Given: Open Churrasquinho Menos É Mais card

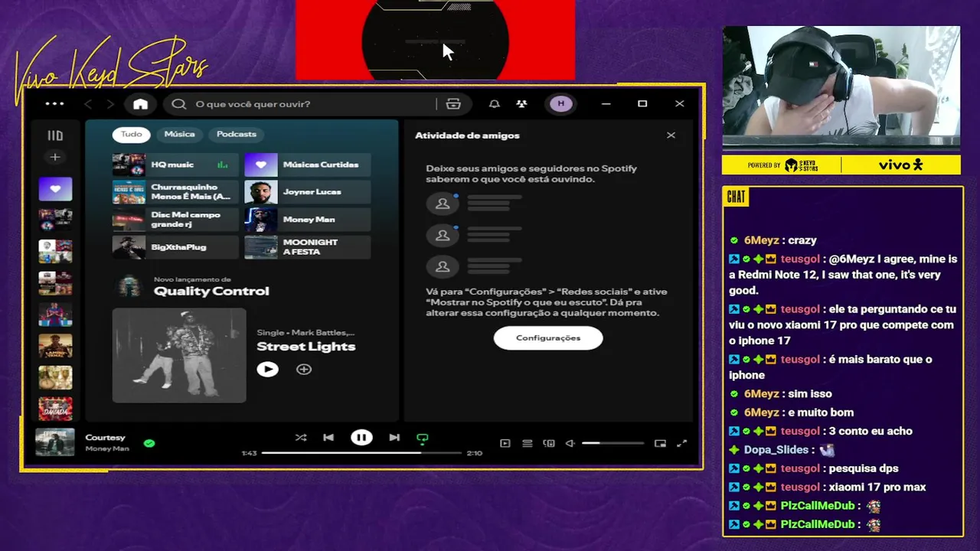Looking at the screenshot, I should [175, 192].
